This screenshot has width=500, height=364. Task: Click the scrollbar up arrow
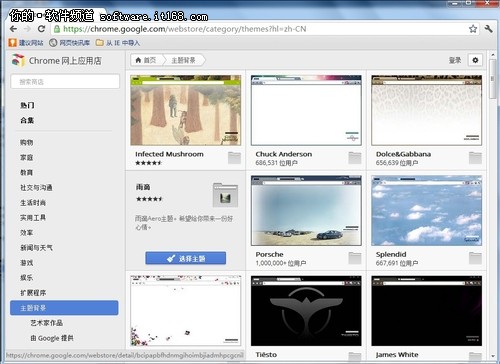tap(492, 54)
